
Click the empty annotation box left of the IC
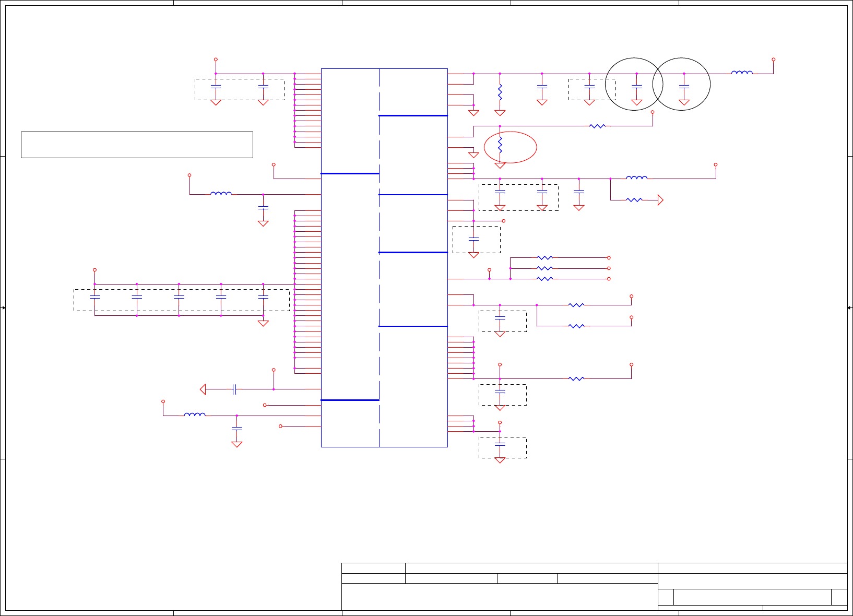(x=137, y=145)
